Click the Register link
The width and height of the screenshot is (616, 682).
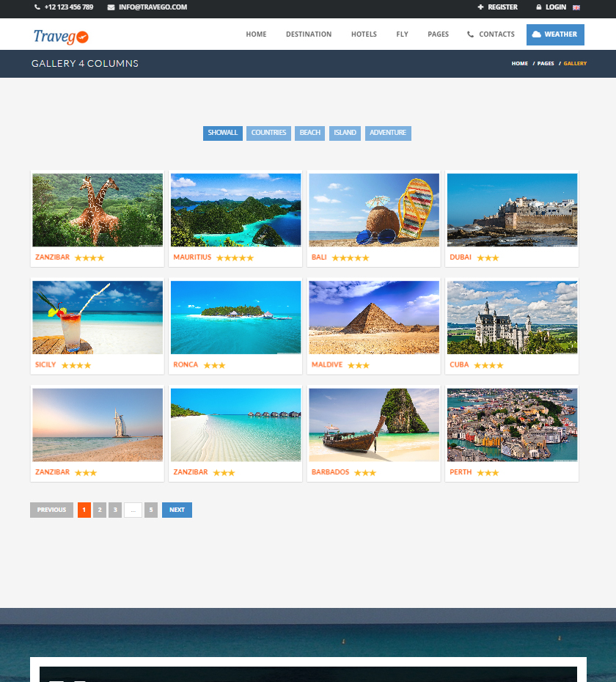tap(502, 7)
